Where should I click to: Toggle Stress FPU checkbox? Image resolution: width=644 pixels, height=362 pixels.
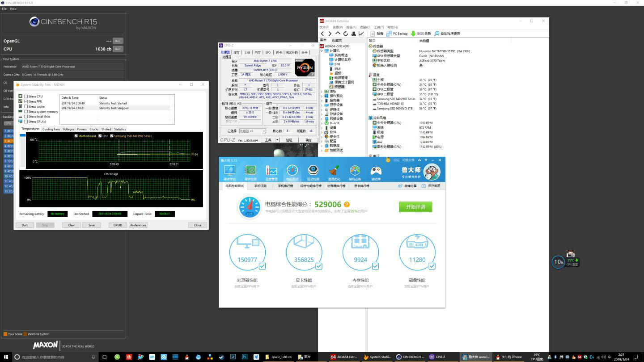[26, 101]
